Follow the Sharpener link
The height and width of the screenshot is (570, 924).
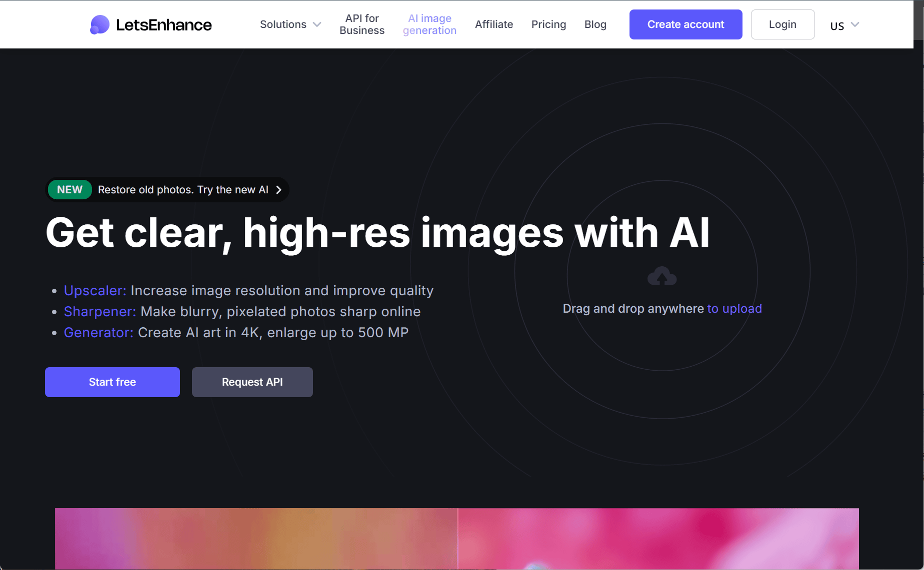click(x=99, y=312)
